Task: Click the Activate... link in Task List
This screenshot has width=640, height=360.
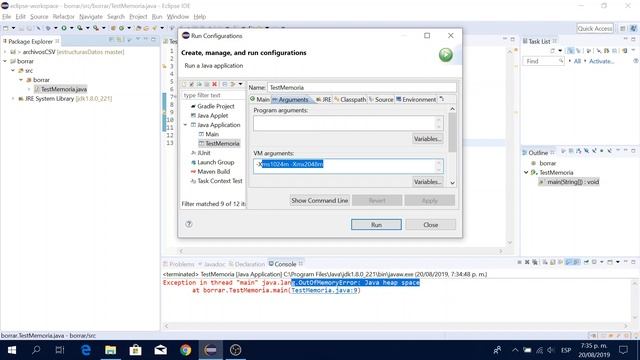Action: 601,61
